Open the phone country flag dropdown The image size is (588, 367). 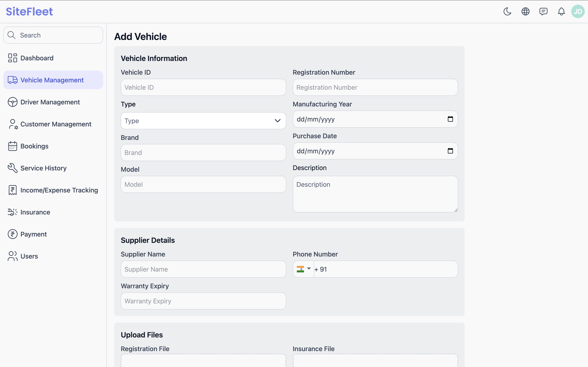tap(303, 269)
